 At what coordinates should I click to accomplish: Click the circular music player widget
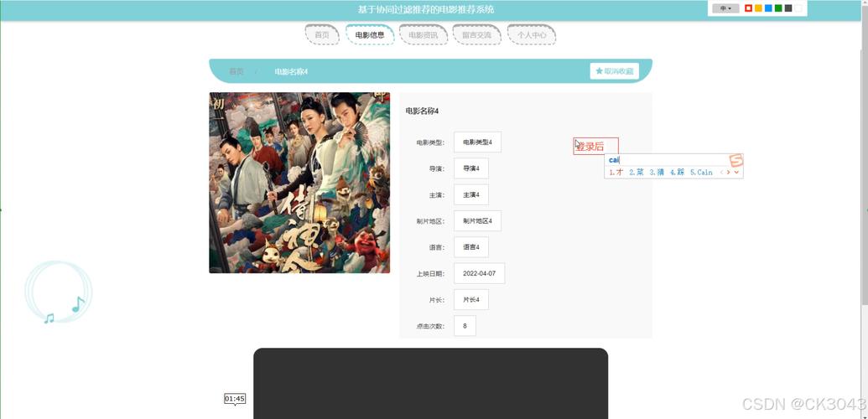pyautogui.click(x=58, y=292)
